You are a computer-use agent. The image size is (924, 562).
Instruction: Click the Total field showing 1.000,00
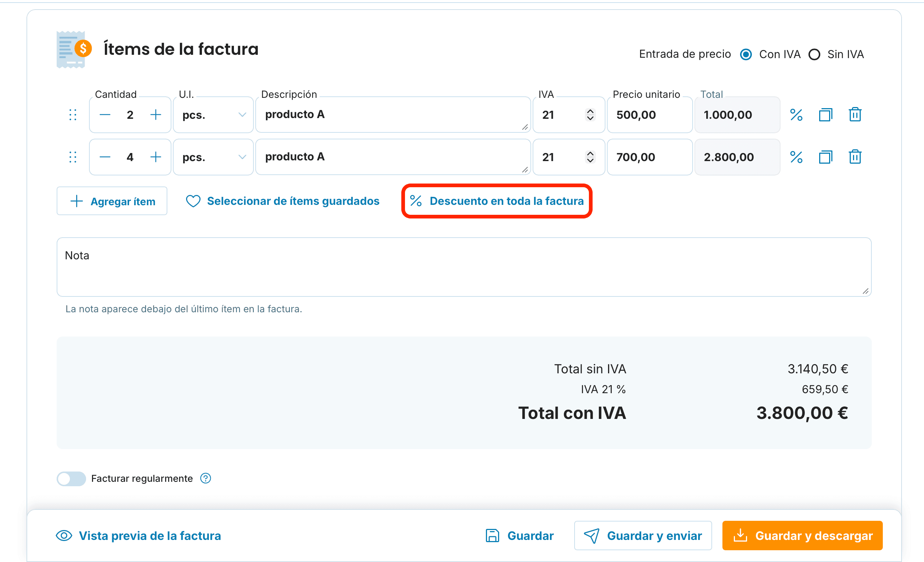click(x=737, y=115)
